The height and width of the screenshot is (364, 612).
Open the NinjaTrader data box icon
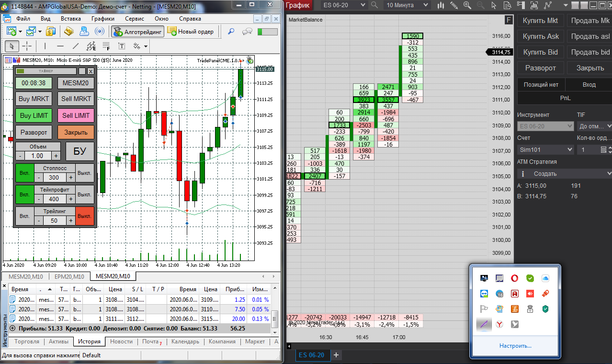(x=507, y=5)
